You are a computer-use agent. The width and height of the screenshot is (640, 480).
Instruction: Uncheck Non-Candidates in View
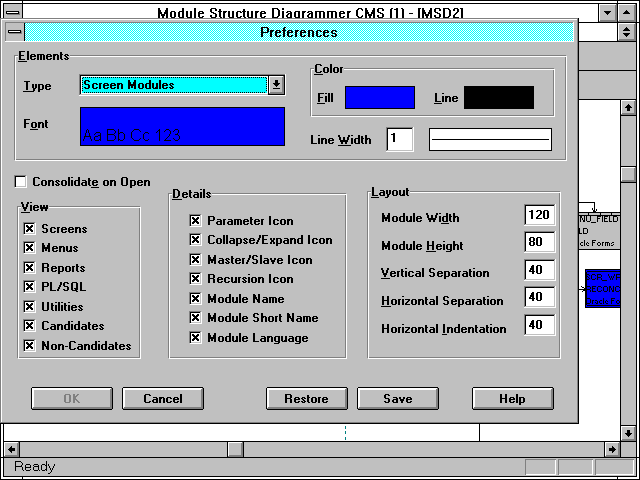point(28,346)
